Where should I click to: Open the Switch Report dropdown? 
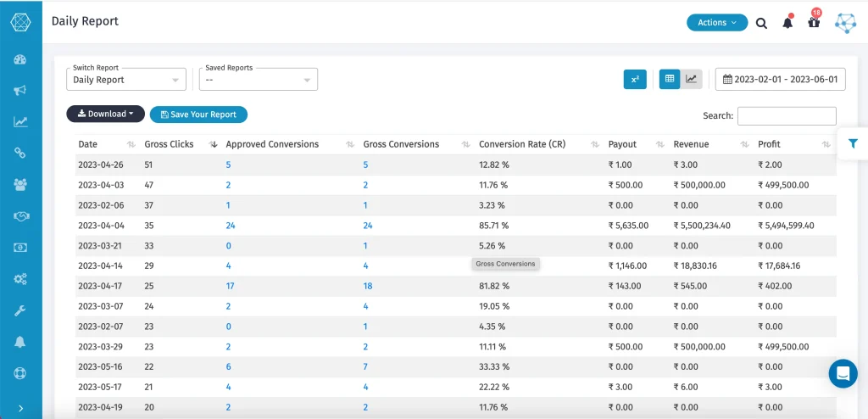point(126,80)
